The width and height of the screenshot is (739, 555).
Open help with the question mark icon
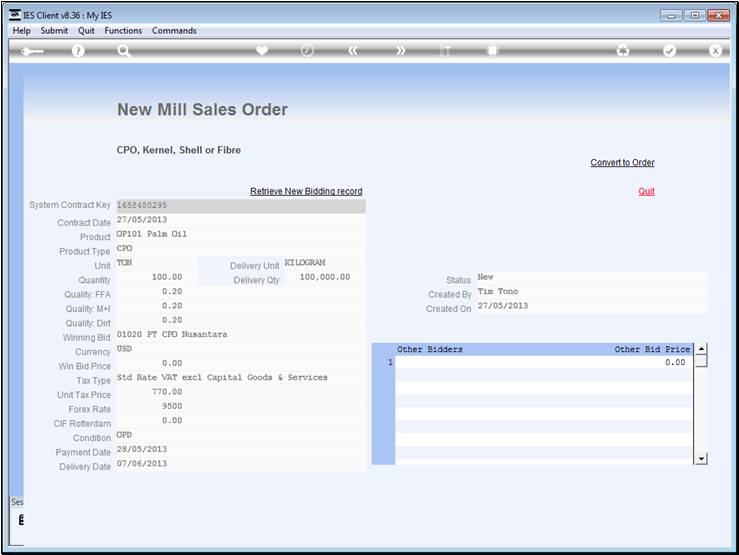78,51
